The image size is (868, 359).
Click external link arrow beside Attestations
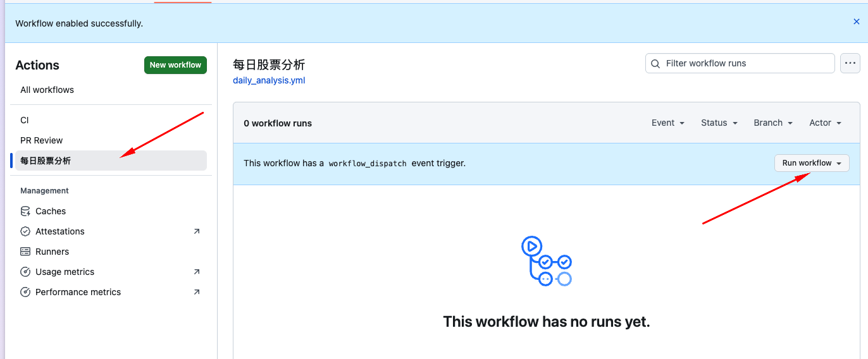tap(197, 231)
